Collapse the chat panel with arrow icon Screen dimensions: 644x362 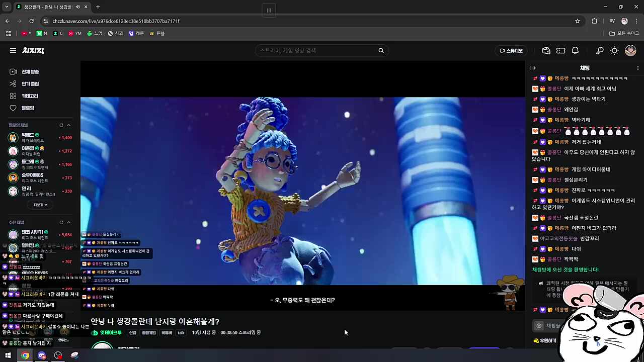click(533, 68)
